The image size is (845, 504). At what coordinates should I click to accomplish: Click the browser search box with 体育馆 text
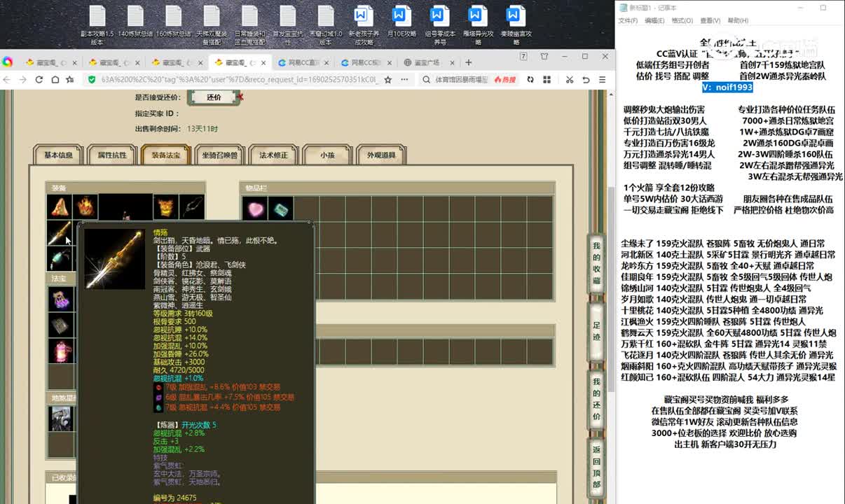pyautogui.click(x=461, y=80)
